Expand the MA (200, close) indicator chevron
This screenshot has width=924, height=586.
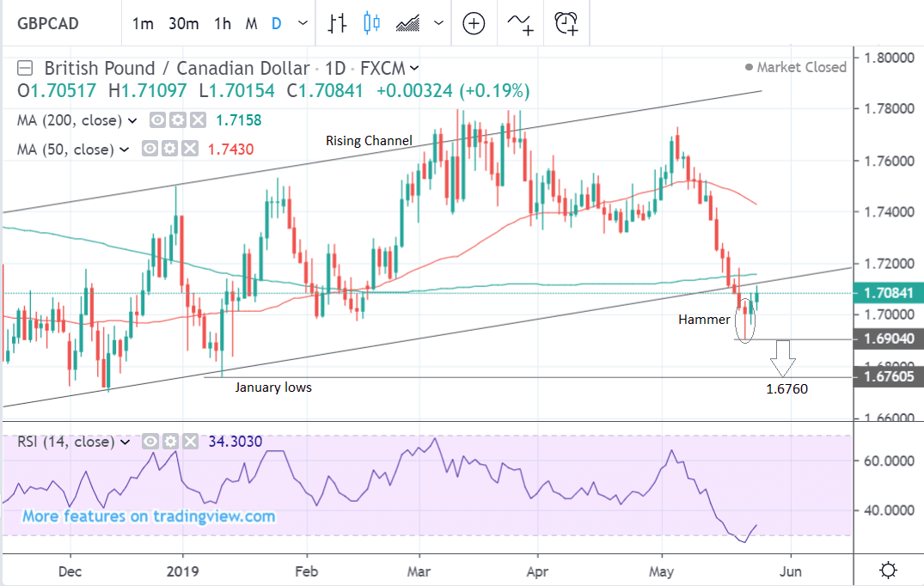click(x=133, y=120)
